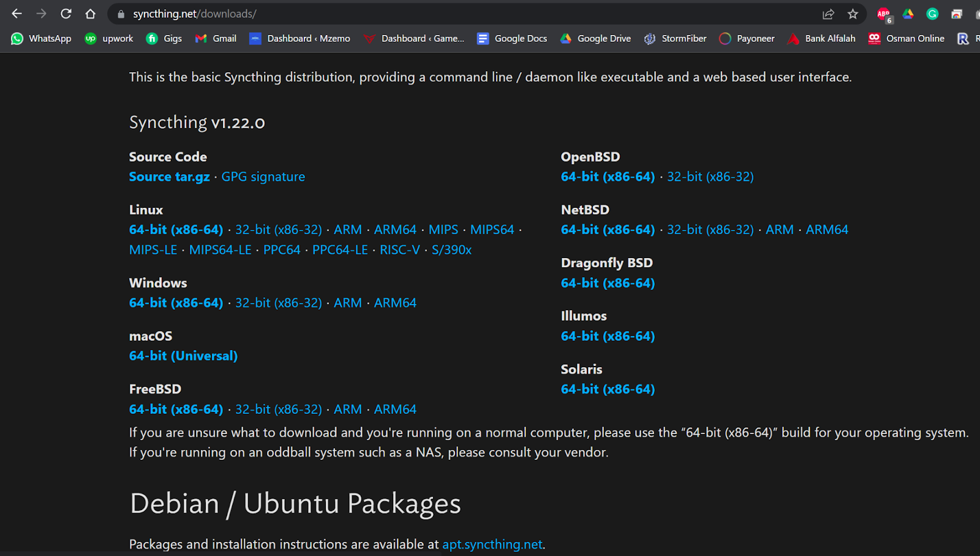The image size is (980, 556).
Task: Download the NetBSD ARM build
Action: pos(780,230)
